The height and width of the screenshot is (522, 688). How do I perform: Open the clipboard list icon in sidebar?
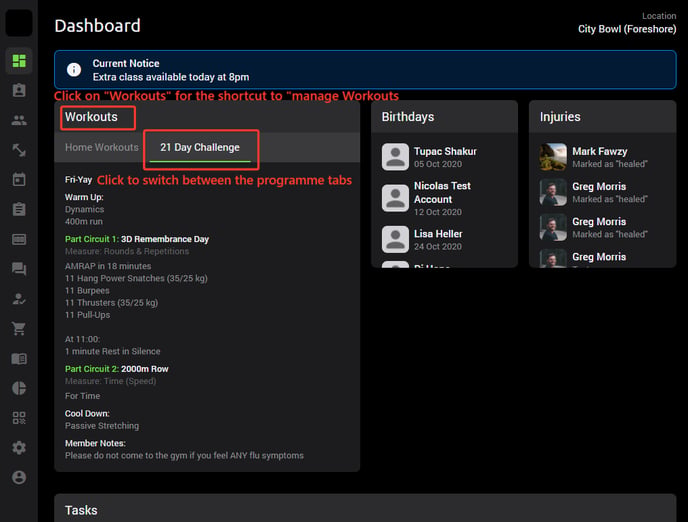(19, 209)
